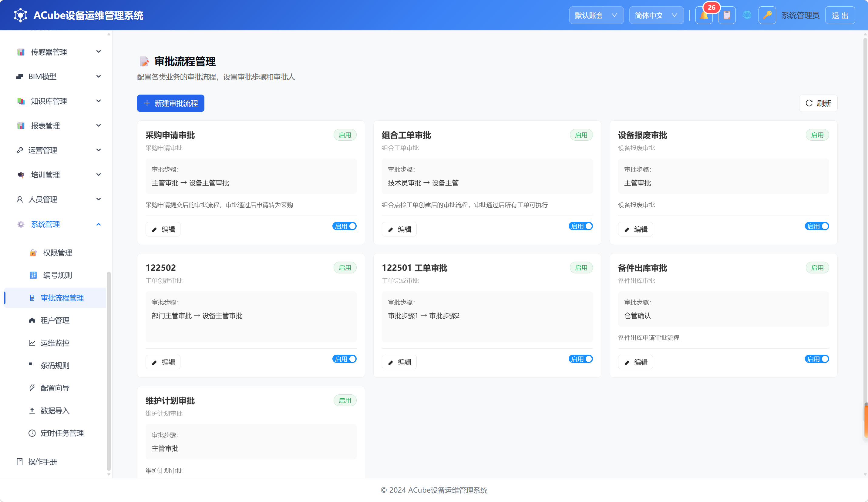Viewport: 868px width, 502px height.
Task: Click the 报表管理 chart icon
Action: [21, 126]
